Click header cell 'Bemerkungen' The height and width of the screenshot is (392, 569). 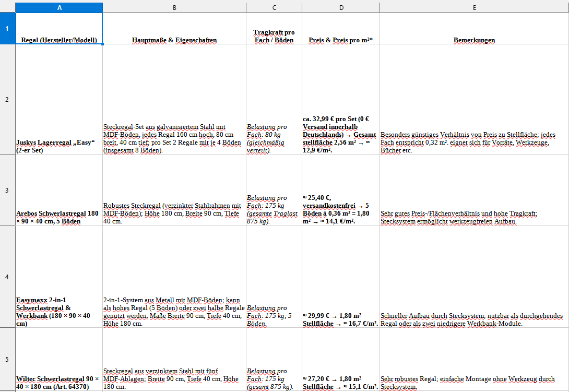[x=475, y=28]
